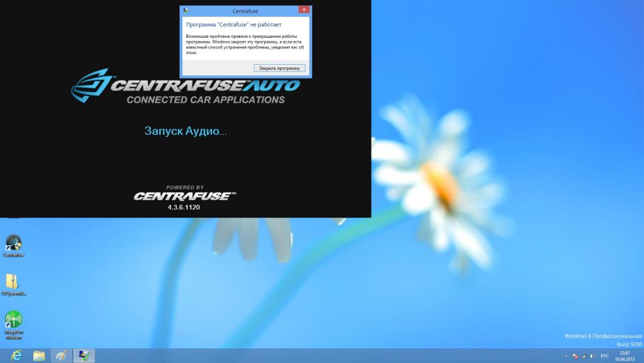
Task: Show hidden system tray icons
Action: click(x=566, y=356)
